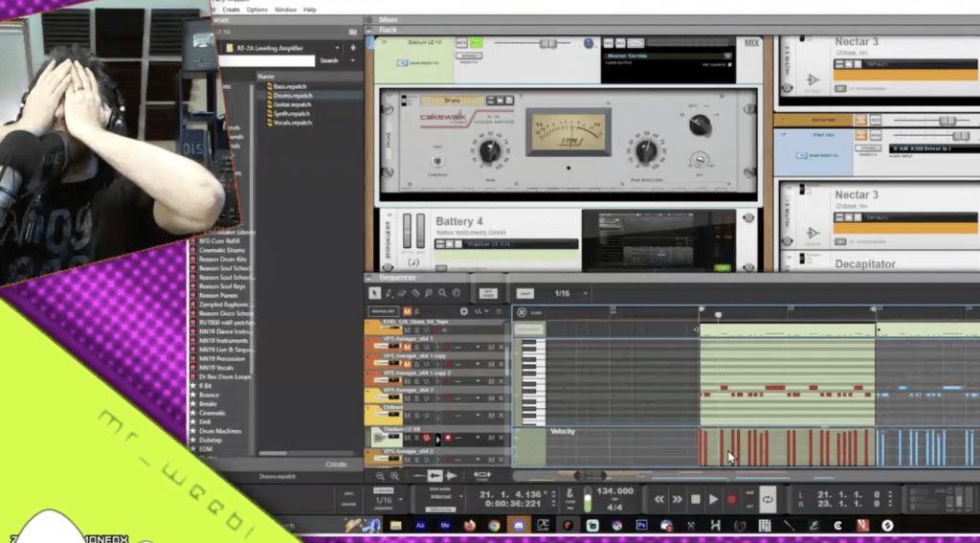Screen dimensions: 980x543
Task: Open the Search options dropdown arrow
Action: (x=353, y=60)
